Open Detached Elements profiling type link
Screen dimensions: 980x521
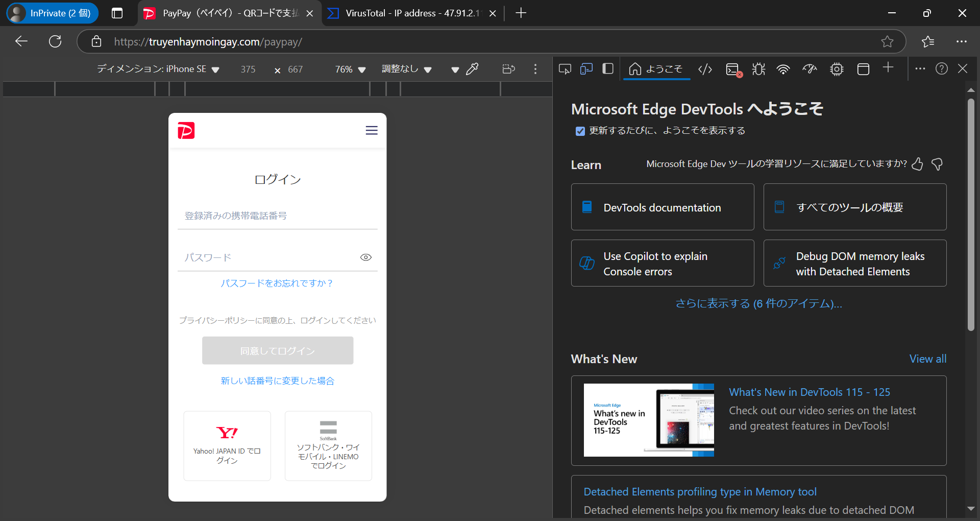pyautogui.click(x=700, y=492)
